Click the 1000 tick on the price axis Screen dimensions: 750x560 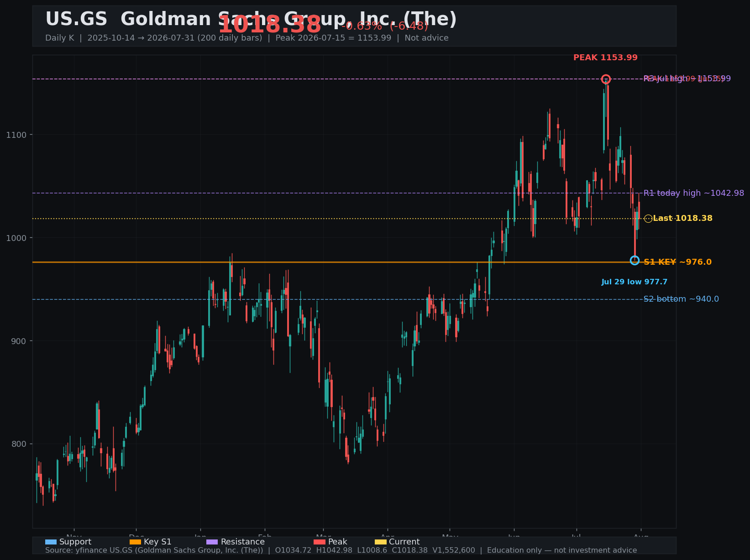(x=16, y=238)
